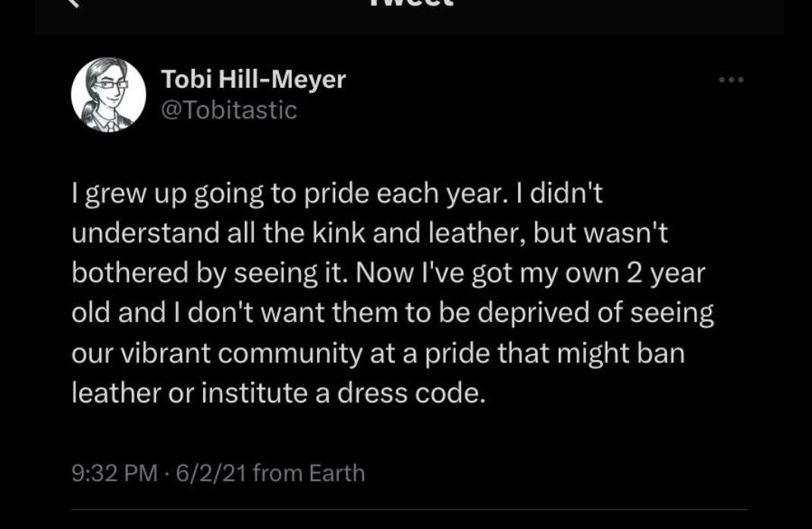
Task: Click the divider line below the timestamp
Action: pos(409,510)
